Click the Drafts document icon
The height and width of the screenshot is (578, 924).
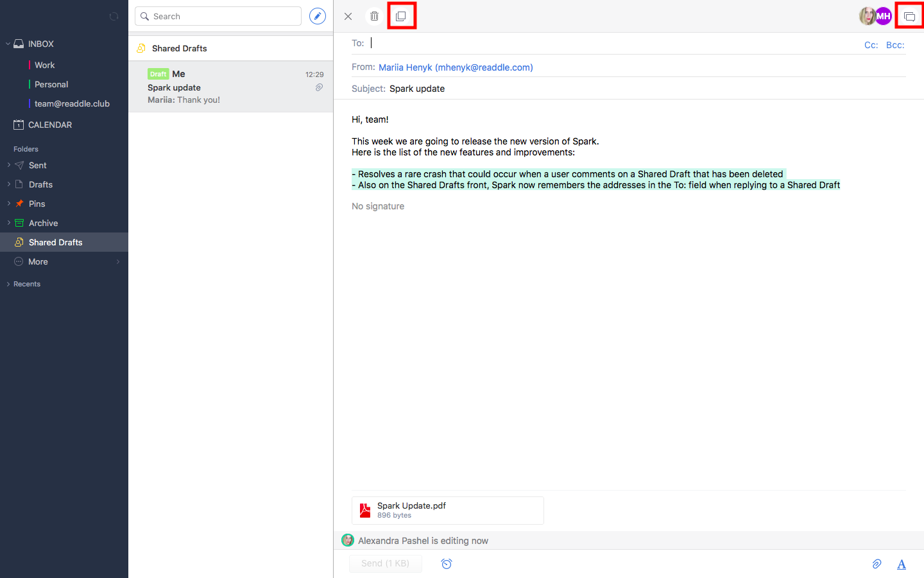click(19, 184)
